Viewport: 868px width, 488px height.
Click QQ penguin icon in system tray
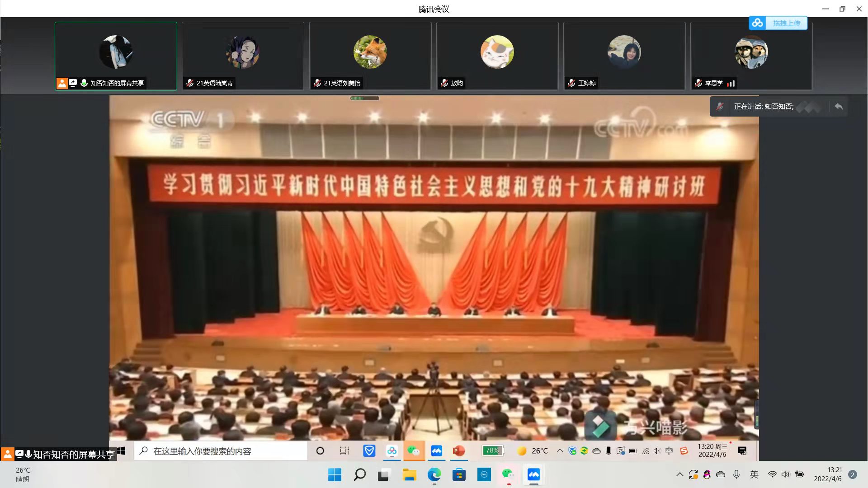click(707, 474)
